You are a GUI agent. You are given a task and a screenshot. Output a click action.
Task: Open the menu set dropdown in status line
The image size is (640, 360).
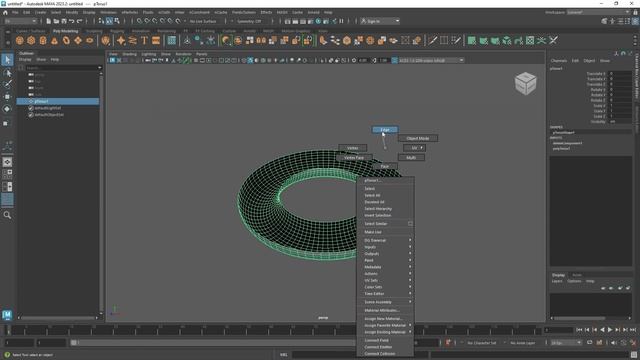[20, 21]
